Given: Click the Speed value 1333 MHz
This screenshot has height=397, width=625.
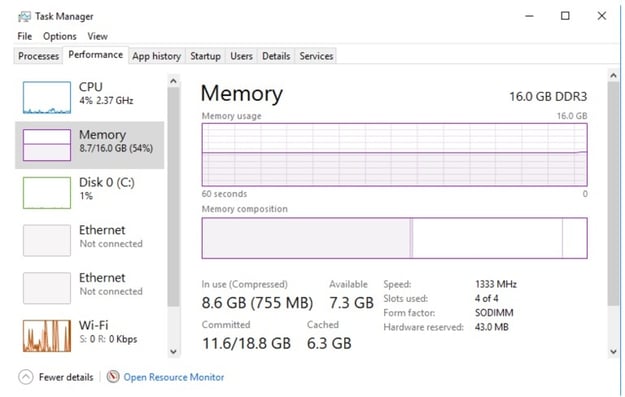Looking at the screenshot, I should 496,284.
